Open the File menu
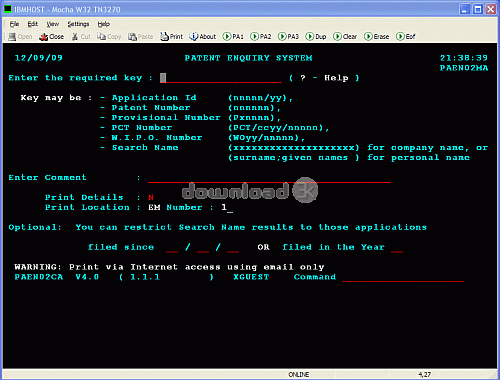This screenshot has width=500, height=380. click(x=14, y=24)
